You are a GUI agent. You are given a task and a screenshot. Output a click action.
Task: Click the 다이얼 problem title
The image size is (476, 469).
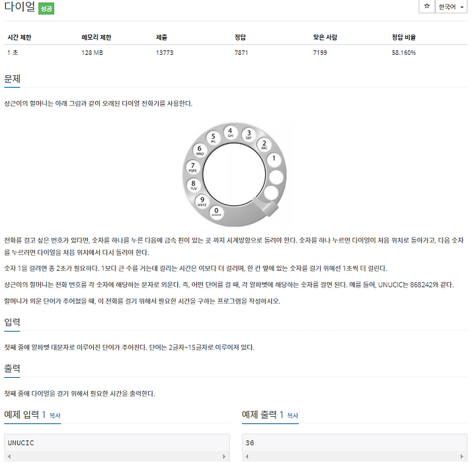[20, 7]
